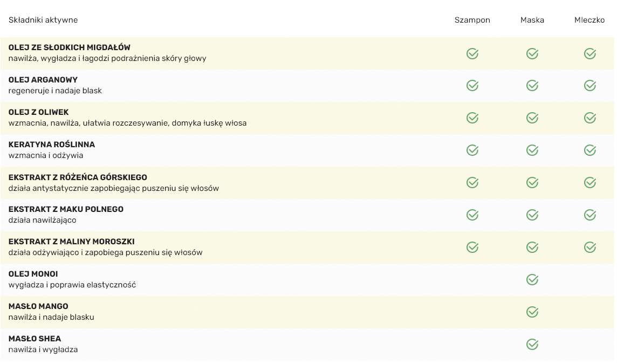Screen dimensions: 617x364
Task: Click Mleczko checkmark for Olej z oliwek
Action: (590, 118)
